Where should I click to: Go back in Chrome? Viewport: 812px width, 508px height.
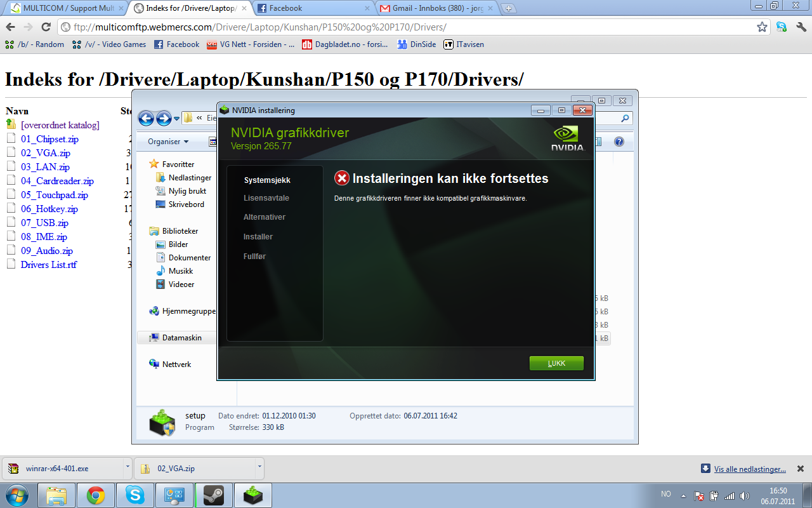click(x=10, y=27)
